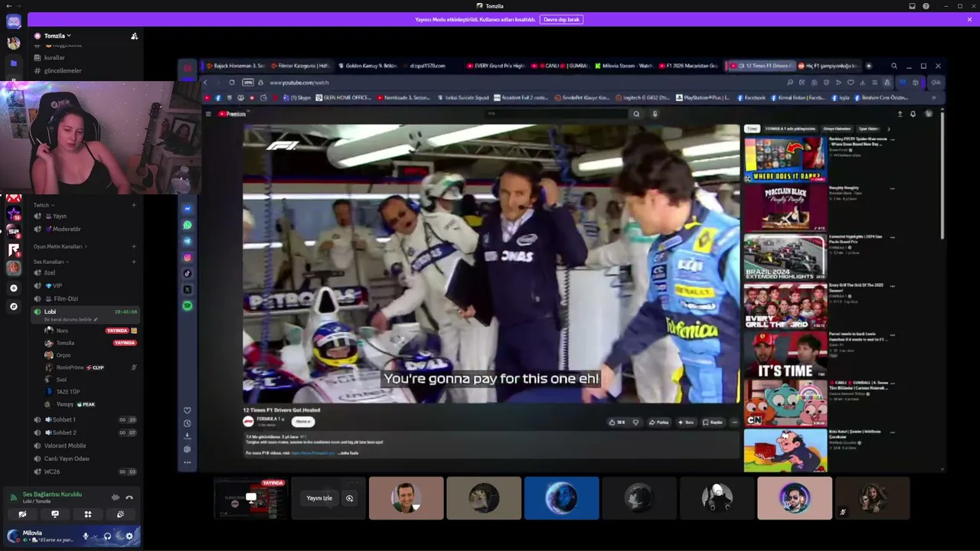This screenshot has height=551, width=980.
Task: Join the Yayın voice channel
Action: click(x=84, y=216)
